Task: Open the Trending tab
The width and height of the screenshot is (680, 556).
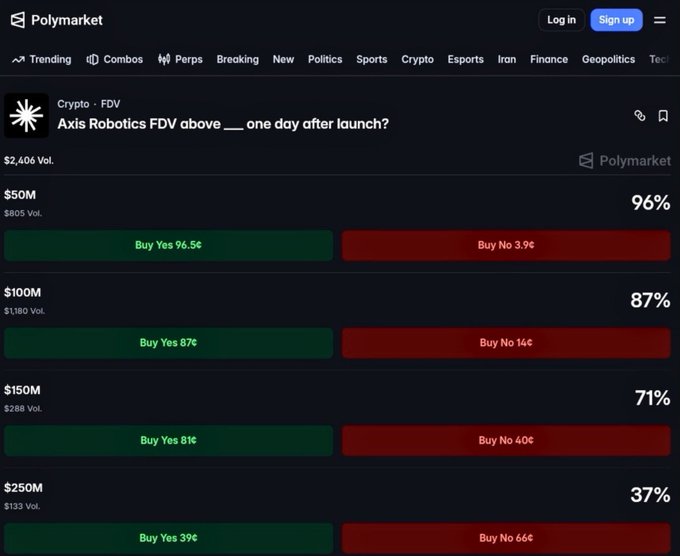Action: point(42,59)
